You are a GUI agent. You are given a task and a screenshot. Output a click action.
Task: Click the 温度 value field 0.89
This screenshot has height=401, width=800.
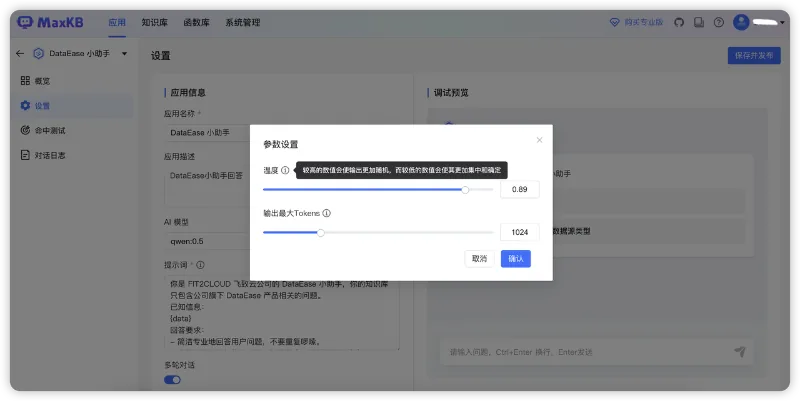pyautogui.click(x=519, y=189)
